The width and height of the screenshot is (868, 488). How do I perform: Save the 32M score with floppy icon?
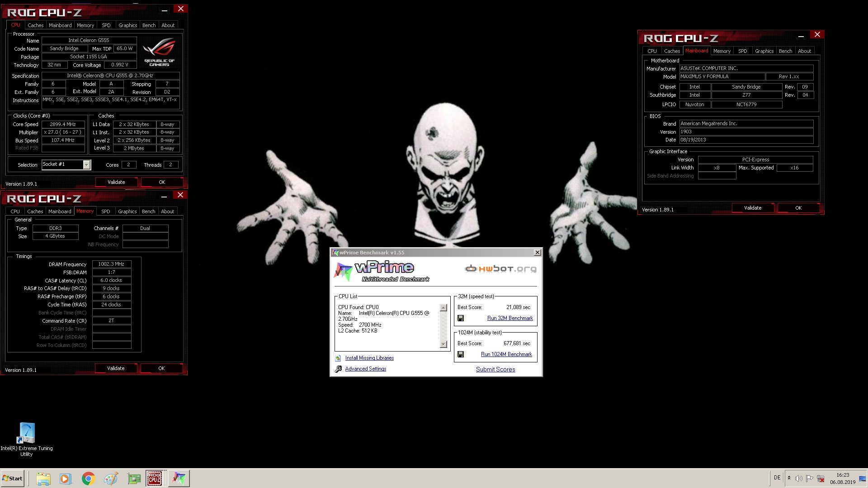pyautogui.click(x=461, y=318)
